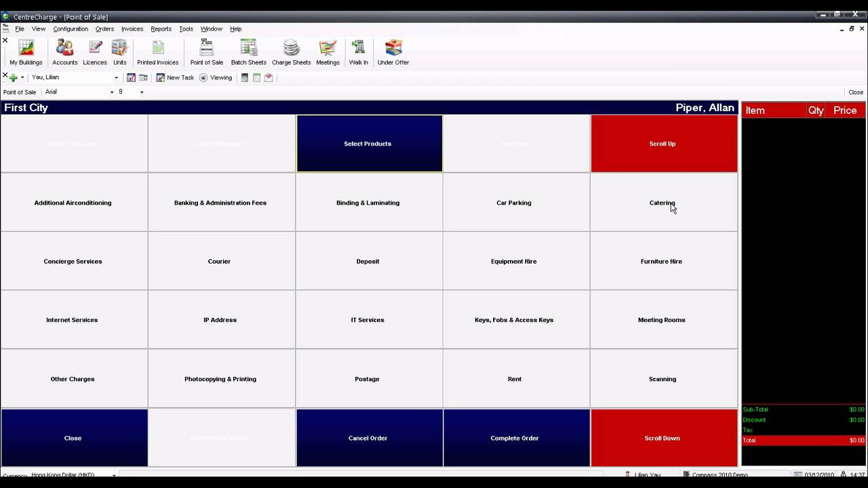Click the red Scroll Down button
Viewport: 868px width, 488px height.
(664, 438)
